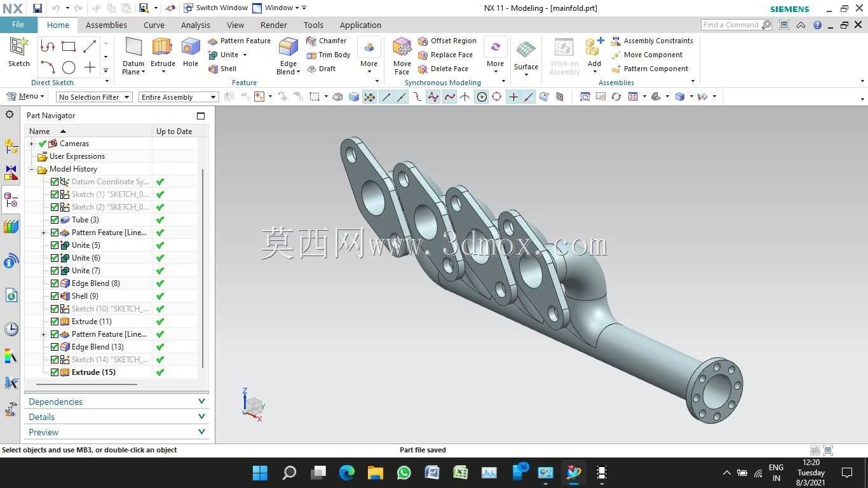Toggle the Unite (6) checkbox
Image resolution: width=868 pixels, height=488 pixels.
(55, 258)
